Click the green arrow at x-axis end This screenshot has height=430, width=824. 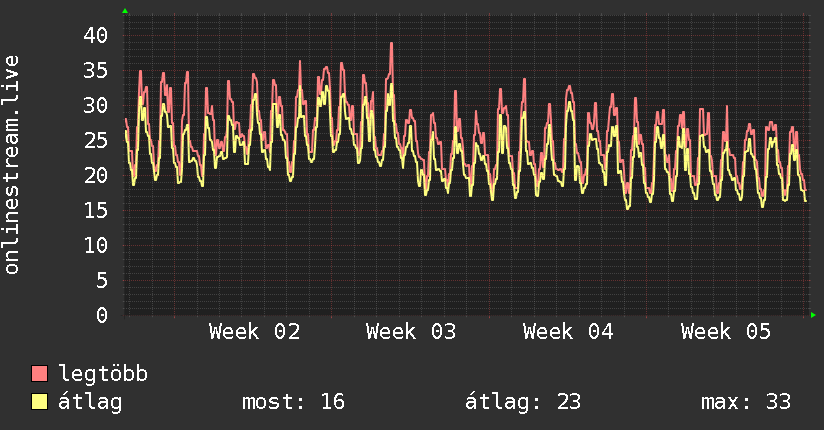pyautogui.click(x=813, y=315)
